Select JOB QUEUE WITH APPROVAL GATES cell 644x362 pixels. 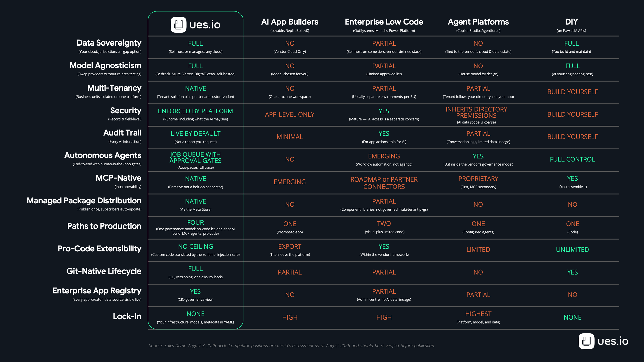coord(195,158)
